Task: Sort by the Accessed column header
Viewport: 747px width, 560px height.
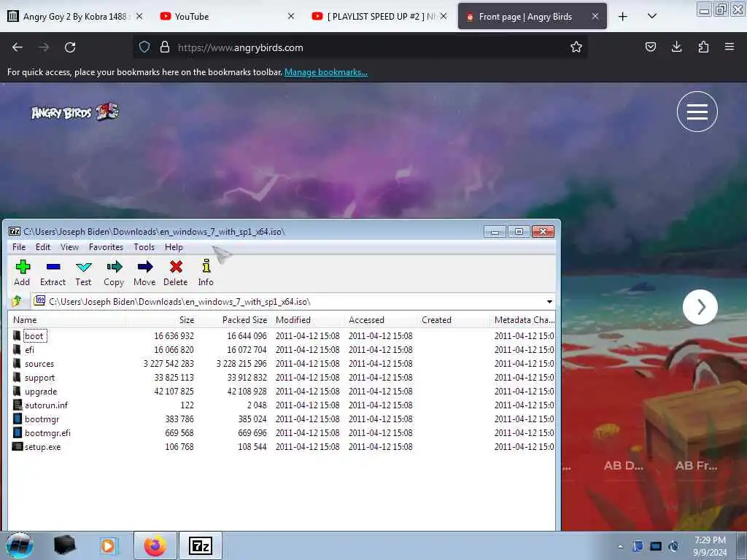Action: pyautogui.click(x=380, y=320)
